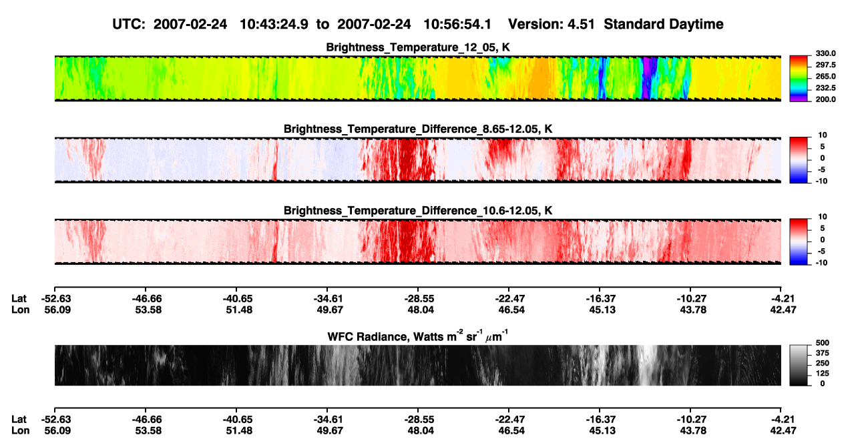Click upper axis latitude -22.47 label
Screen dimensions: 868x445
[x=509, y=298]
